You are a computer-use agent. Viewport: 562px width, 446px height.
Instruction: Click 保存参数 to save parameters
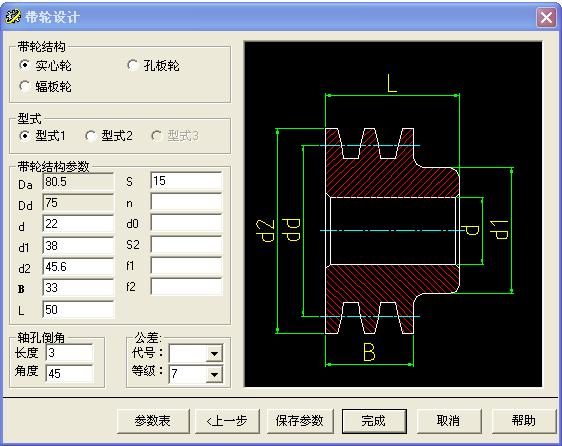[x=300, y=421]
